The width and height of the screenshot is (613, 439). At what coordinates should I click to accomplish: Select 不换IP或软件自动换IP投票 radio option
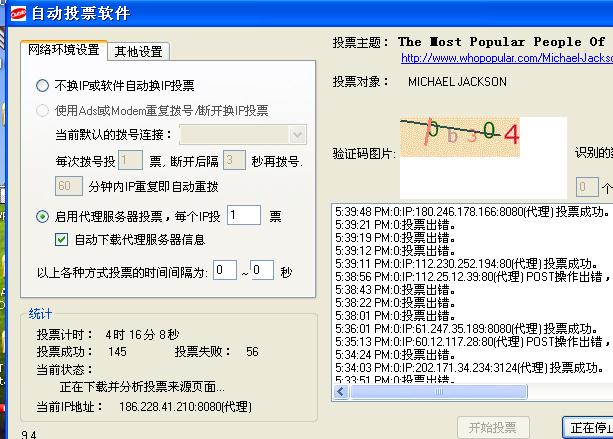(x=42, y=86)
